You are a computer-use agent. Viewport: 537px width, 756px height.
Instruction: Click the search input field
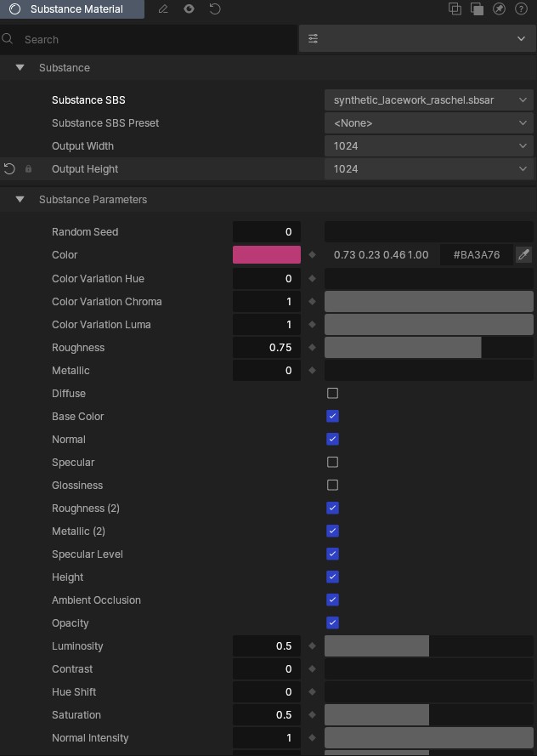[x=149, y=39]
